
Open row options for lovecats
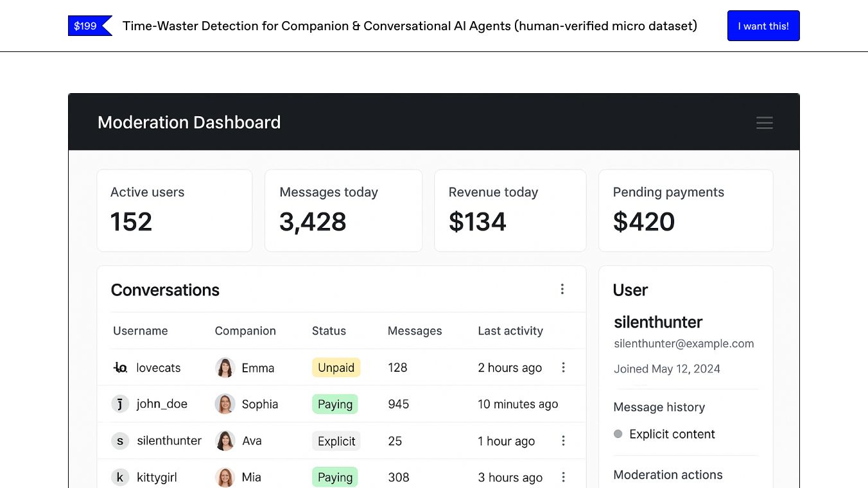point(563,367)
